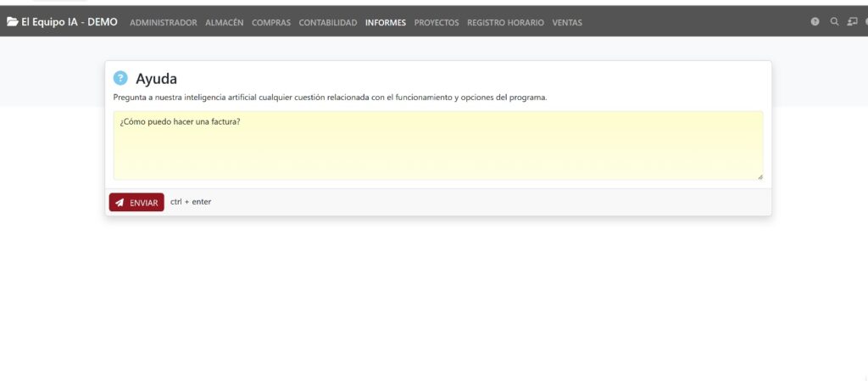Go to the Proyectos menu

coord(437,23)
